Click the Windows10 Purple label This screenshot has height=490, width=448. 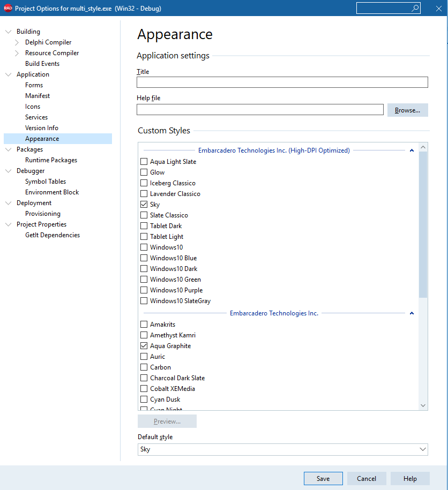[176, 290]
